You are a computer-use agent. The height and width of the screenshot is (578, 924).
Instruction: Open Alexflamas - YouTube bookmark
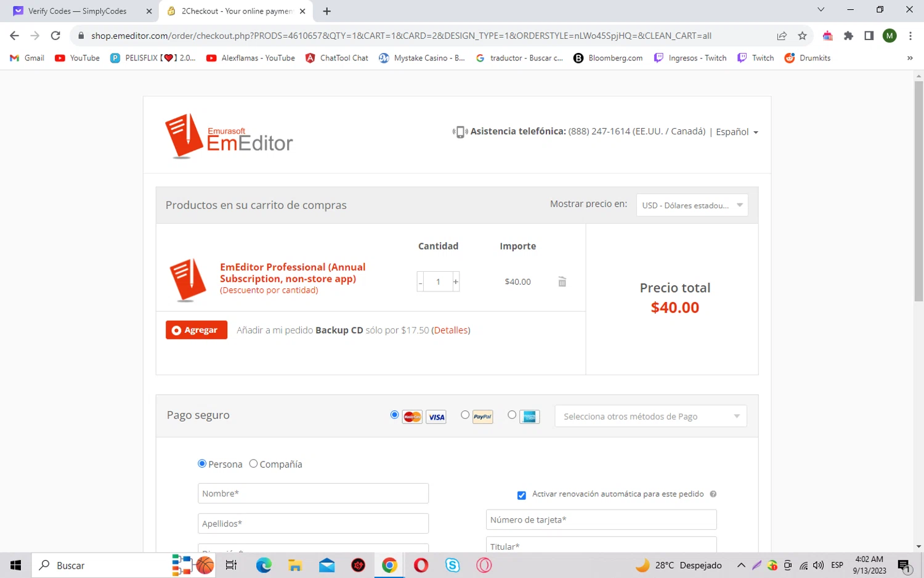(251, 58)
